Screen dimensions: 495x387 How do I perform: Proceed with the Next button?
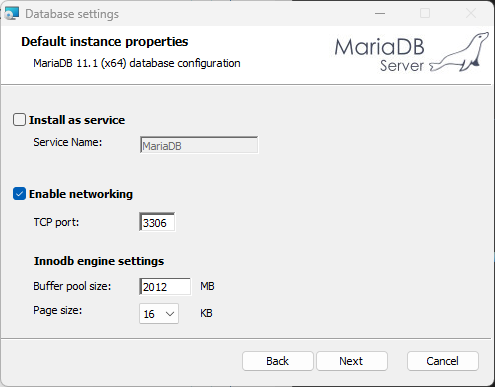click(352, 361)
